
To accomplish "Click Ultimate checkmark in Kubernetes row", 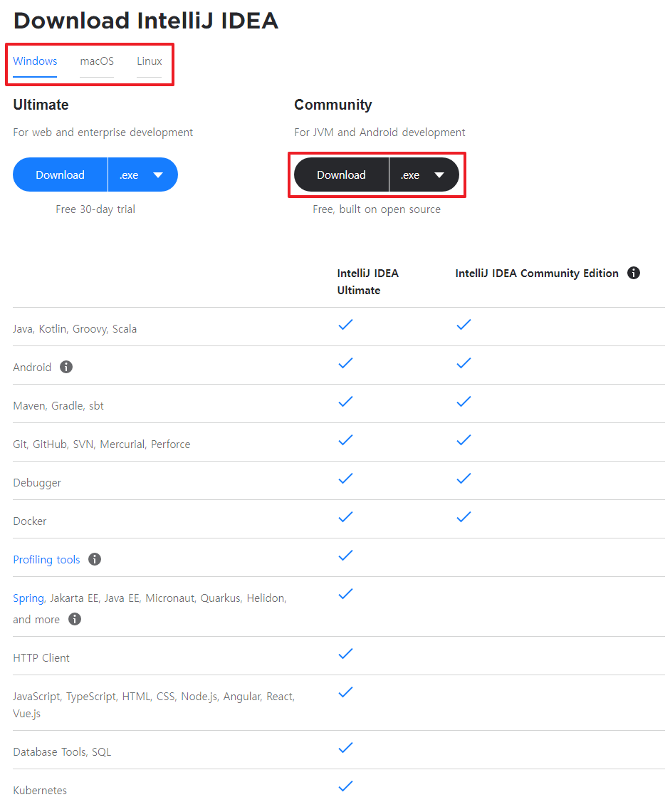I will coord(345,786).
